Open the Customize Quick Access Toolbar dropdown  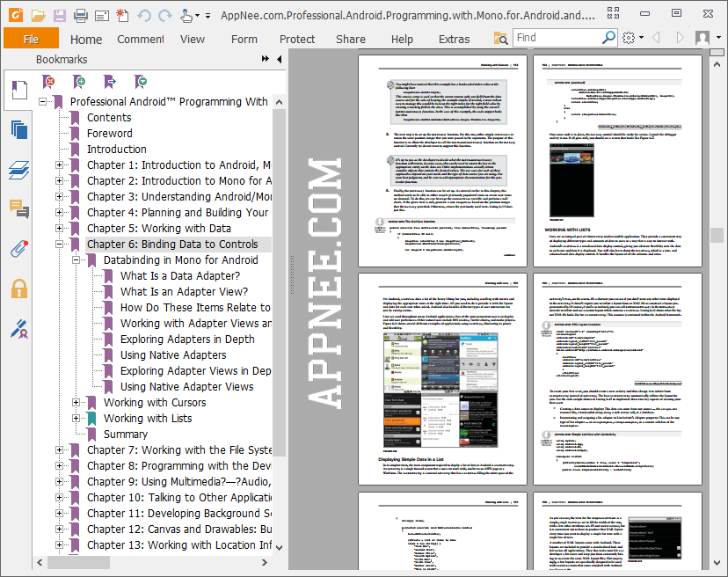tap(208, 16)
